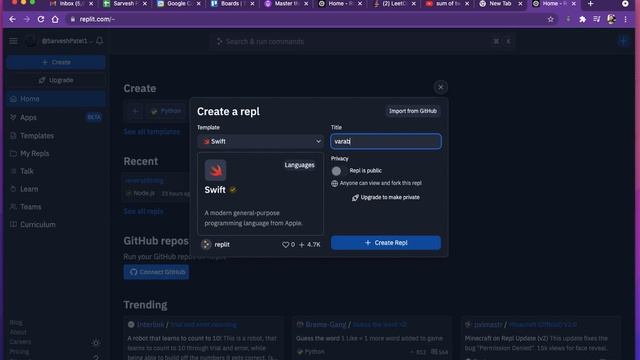Click the sidebar Upgrade button
This screenshot has width=640, height=360.
pyautogui.click(x=56, y=80)
